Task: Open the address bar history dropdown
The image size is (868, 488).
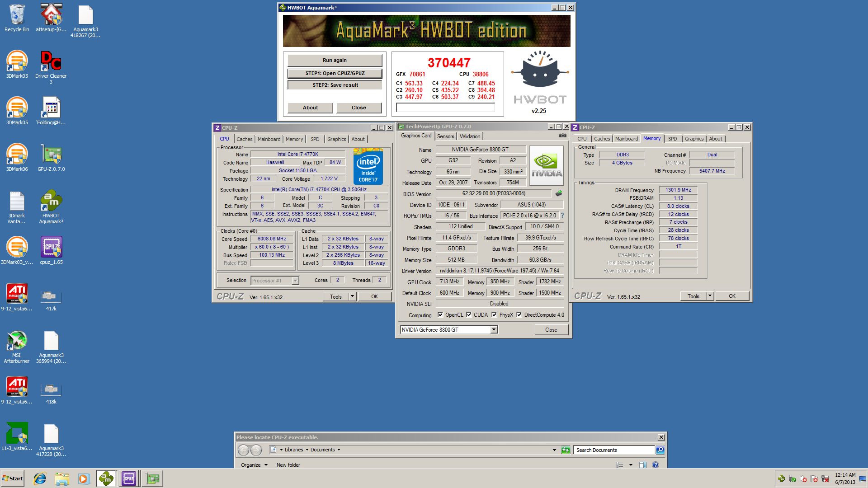Action: (x=554, y=450)
